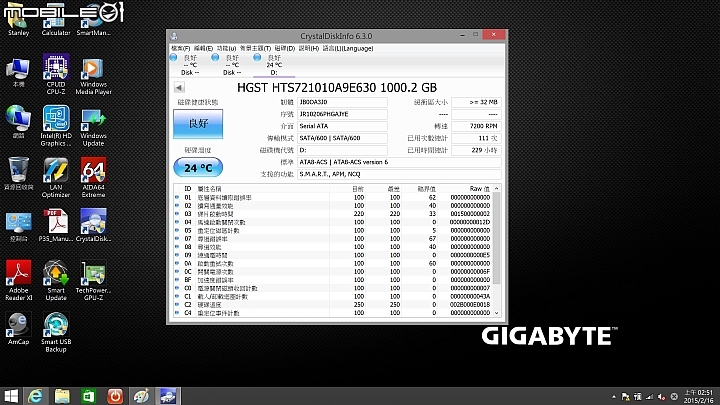Open Intel(R) HD Graphics shortcut
Viewport: 720px width, 405px height.
[x=56, y=126]
